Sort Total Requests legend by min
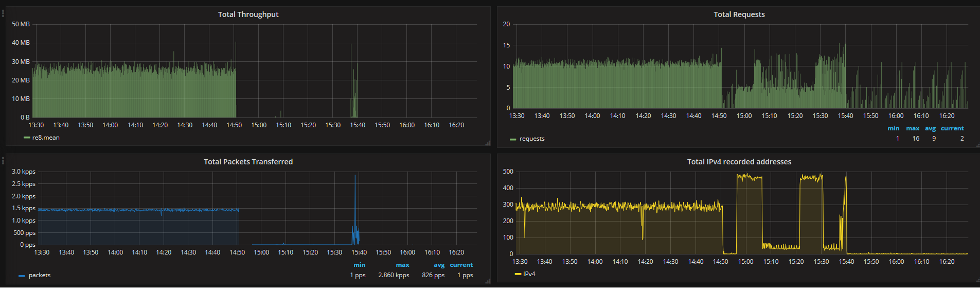The width and height of the screenshot is (980, 288). 894,128
